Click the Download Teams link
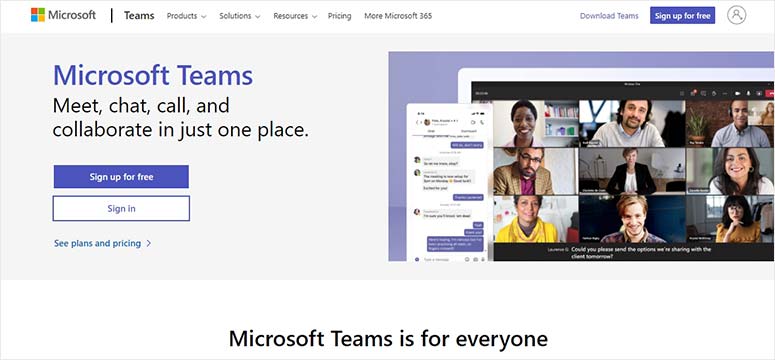775x360 pixels. (x=609, y=16)
